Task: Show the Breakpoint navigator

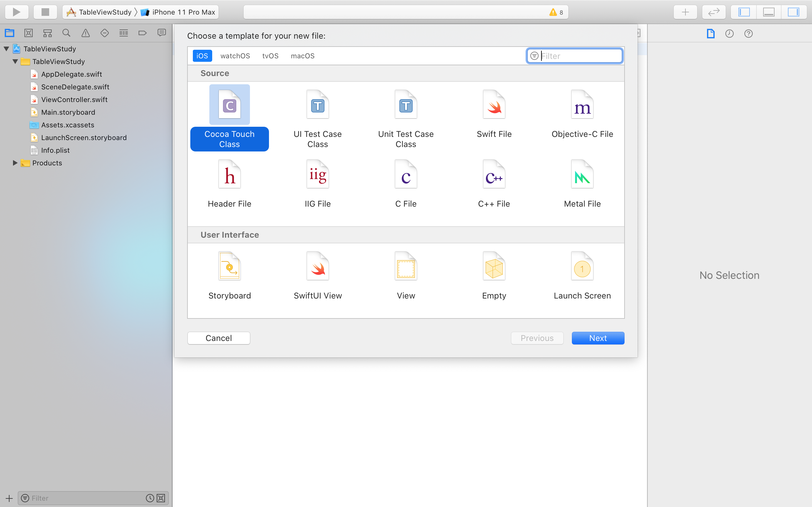Action: pyautogui.click(x=143, y=33)
